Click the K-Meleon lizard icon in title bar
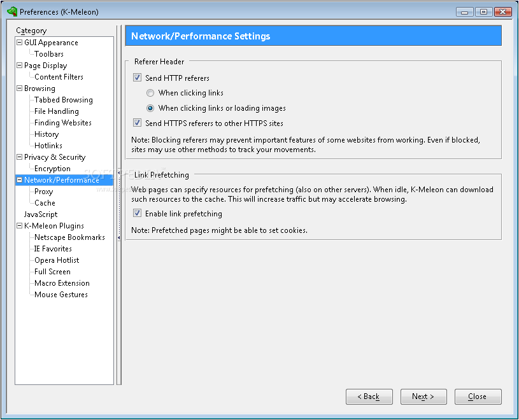519x420 pixels. 12,11
